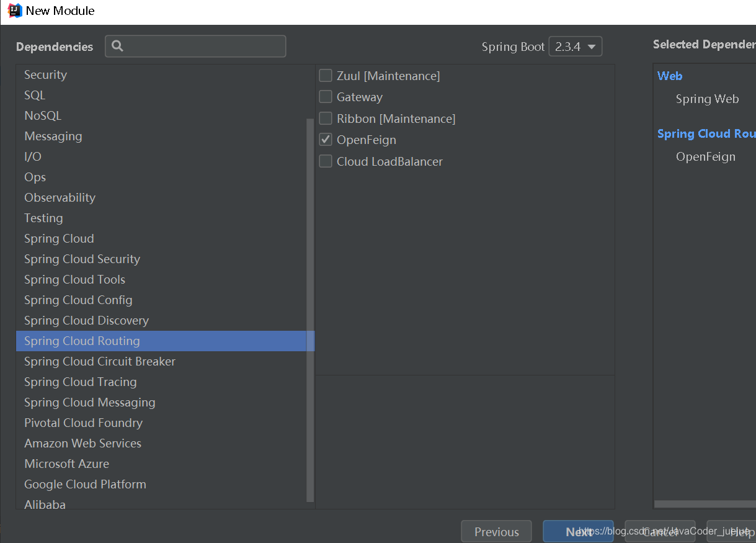Viewport: 756px width, 543px height.
Task: Click the magnifier icon in the search box
Action: click(117, 47)
